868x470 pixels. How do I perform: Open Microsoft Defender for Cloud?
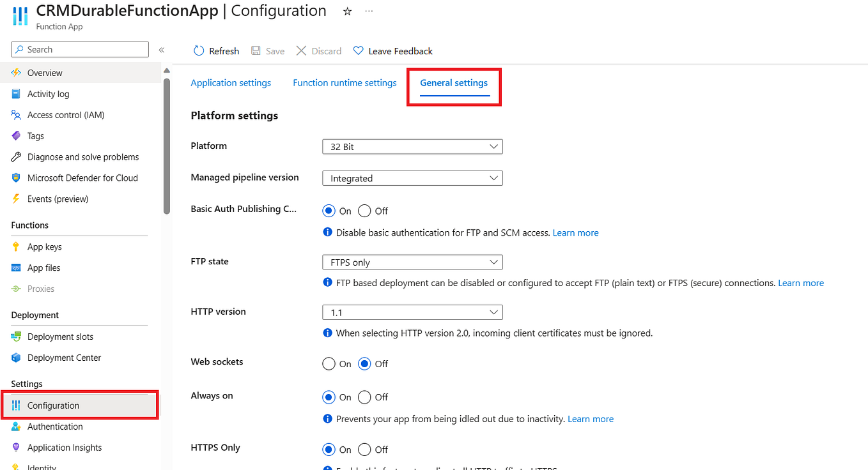pos(82,178)
